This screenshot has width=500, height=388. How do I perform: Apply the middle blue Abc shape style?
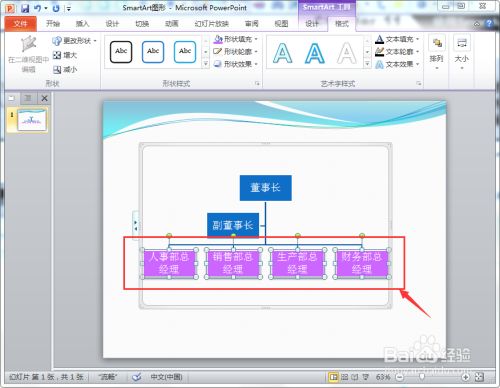[153, 52]
